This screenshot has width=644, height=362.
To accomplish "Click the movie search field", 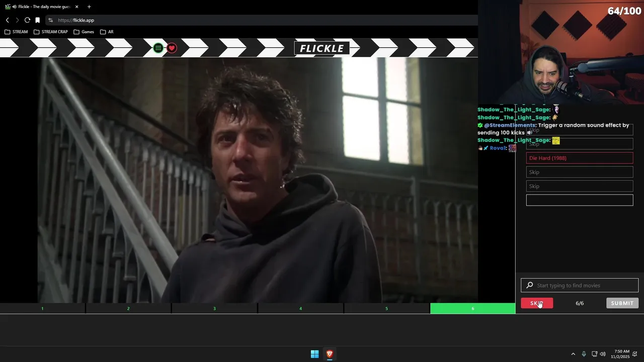I will [580, 285].
